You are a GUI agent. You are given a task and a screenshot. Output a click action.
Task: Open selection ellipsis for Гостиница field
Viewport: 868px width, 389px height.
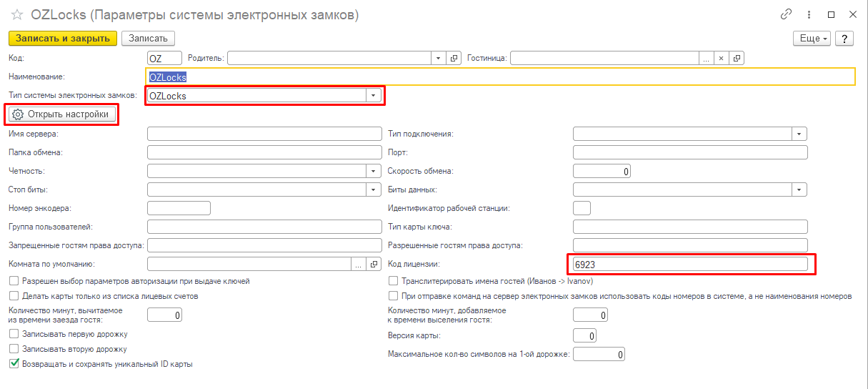click(x=706, y=58)
